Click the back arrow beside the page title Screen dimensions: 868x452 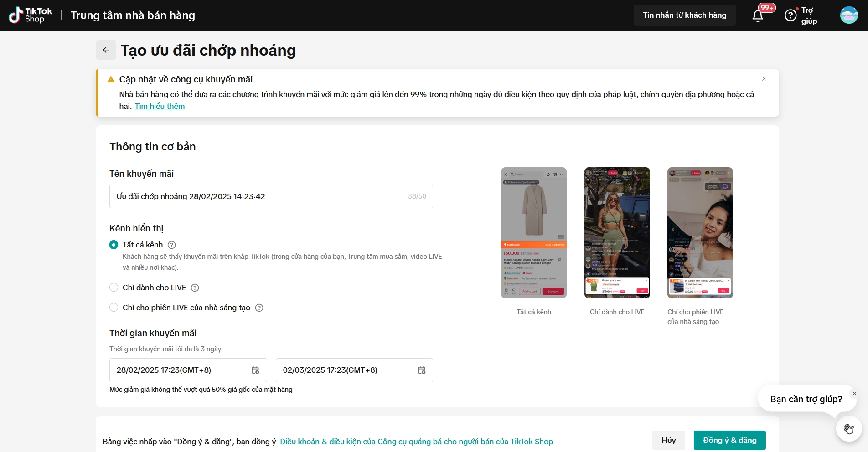tap(106, 50)
